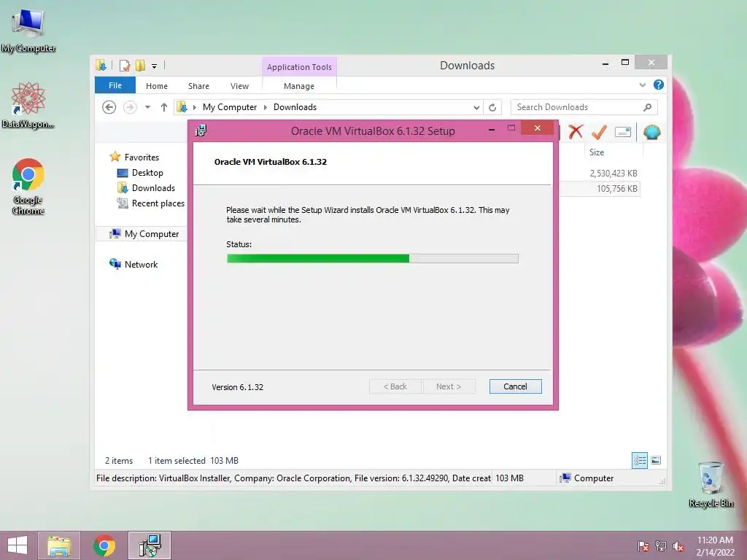Image resolution: width=747 pixels, height=560 pixels.
Task: Expand the address bar history dropdown
Action: [x=476, y=108]
